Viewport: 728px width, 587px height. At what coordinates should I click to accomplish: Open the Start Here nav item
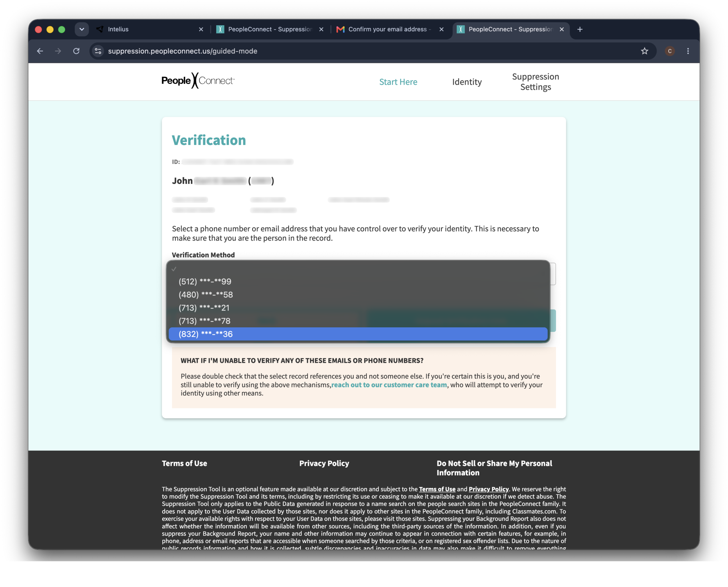pyautogui.click(x=398, y=82)
